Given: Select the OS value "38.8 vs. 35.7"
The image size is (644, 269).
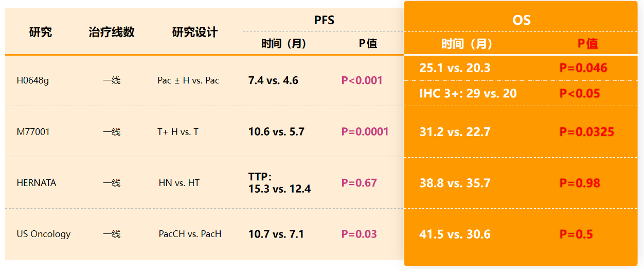Looking at the screenshot, I should pos(455,183).
